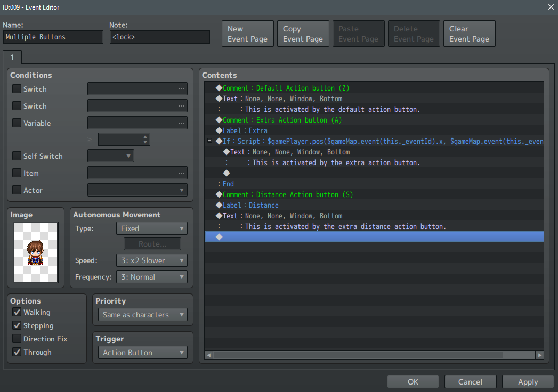Collapse the If Script conditional block
Image resolution: width=558 pixels, height=392 pixels.
click(x=209, y=141)
